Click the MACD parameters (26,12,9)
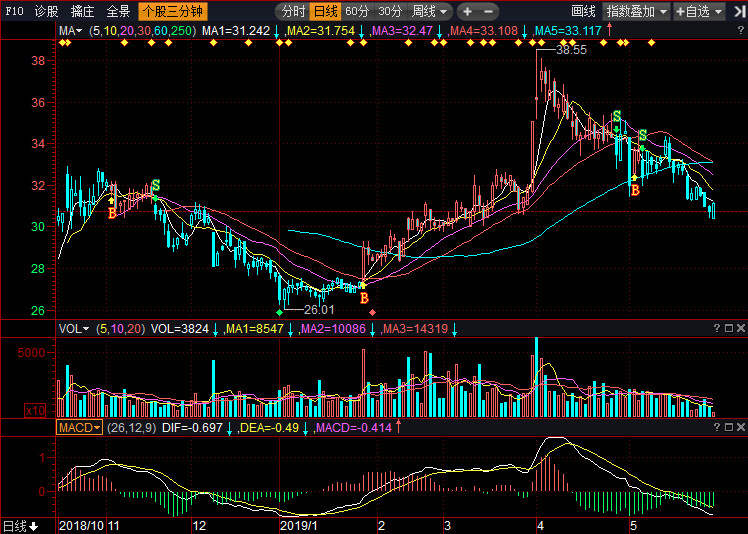The height and width of the screenshot is (534, 748). tap(132, 428)
